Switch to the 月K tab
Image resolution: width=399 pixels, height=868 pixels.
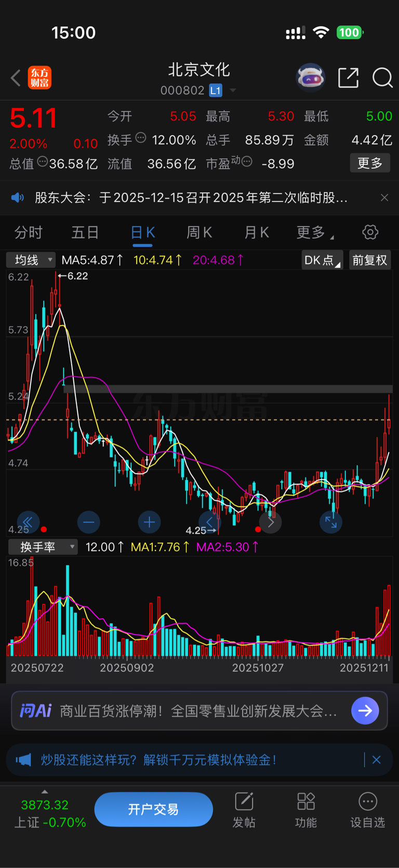point(257,232)
